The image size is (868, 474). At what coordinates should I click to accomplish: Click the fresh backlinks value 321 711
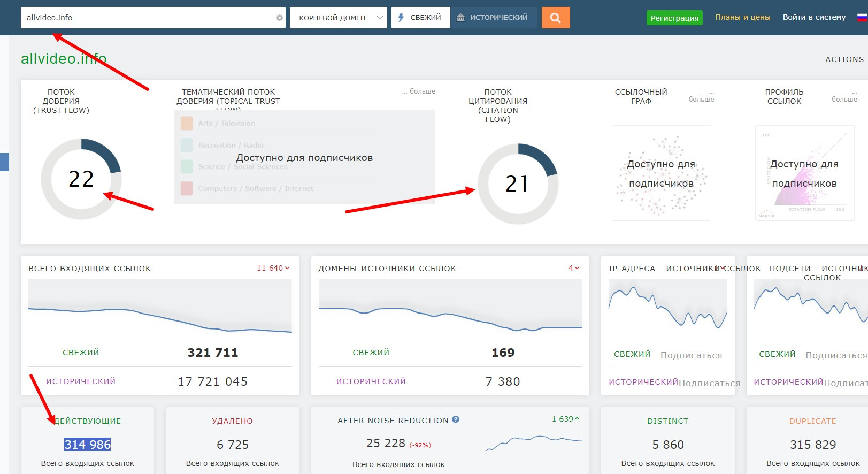point(213,353)
